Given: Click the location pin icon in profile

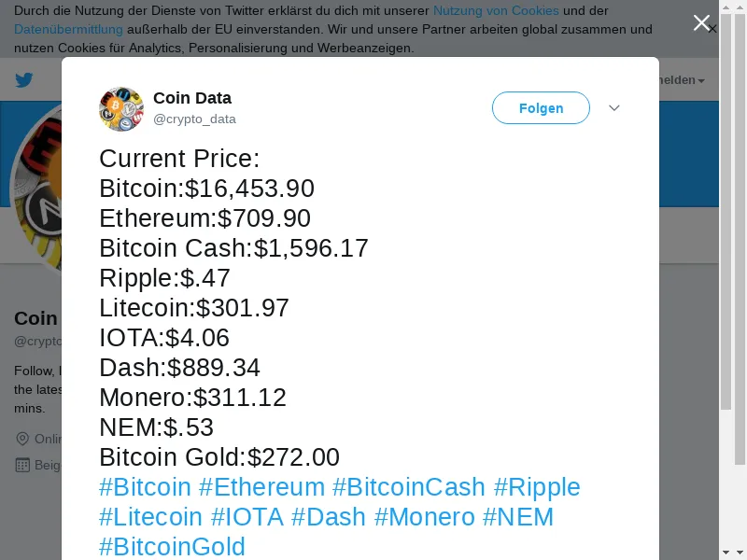Looking at the screenshot, I should (22, 439).
